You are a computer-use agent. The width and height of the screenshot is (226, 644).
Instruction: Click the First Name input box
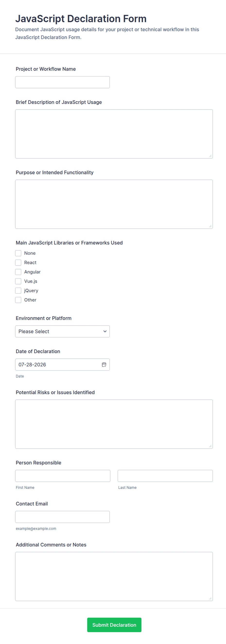point(63,476)
